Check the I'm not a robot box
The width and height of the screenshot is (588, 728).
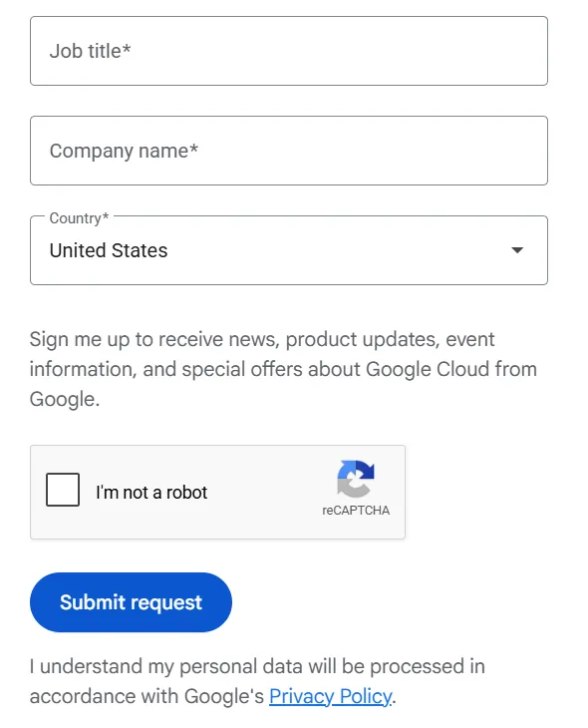pyautogui.click(x=63, y=490)
